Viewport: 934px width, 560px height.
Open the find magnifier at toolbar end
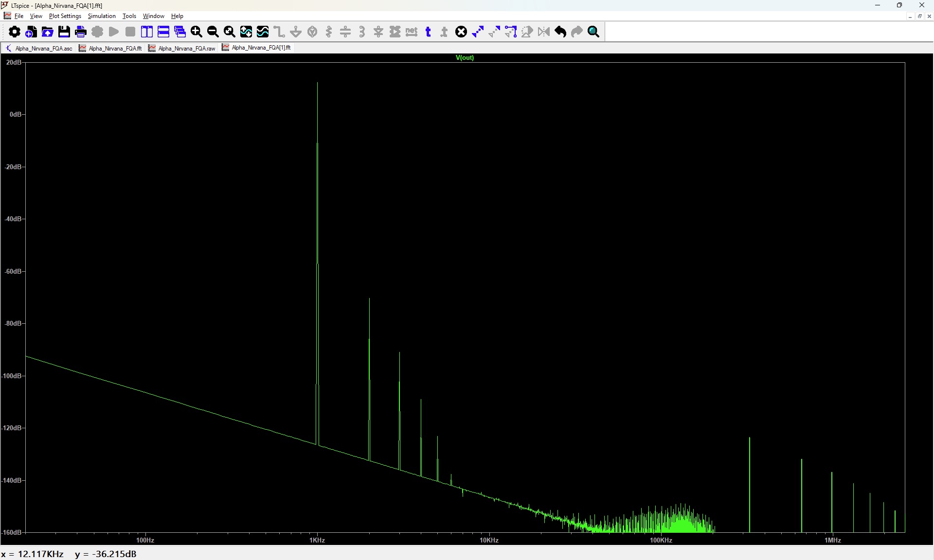coord(593,32)
